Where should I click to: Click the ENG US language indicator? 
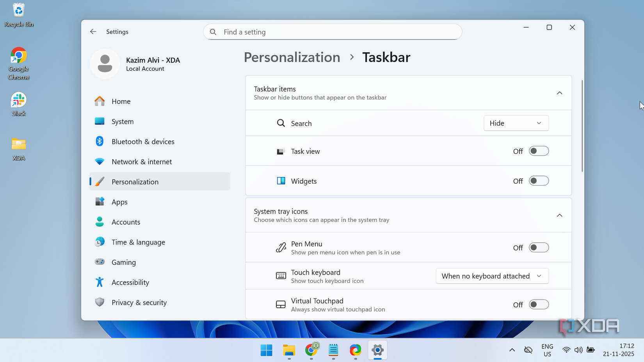coord(547,350)
